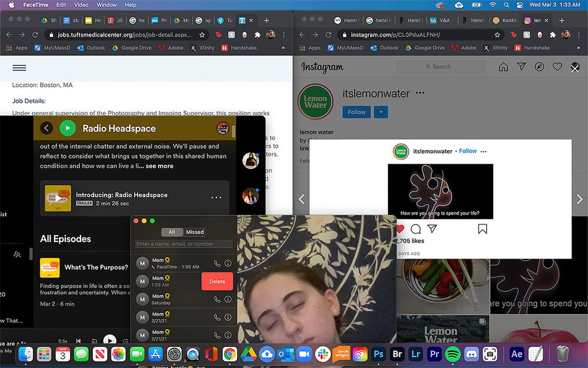Open a new tab in the Instagram window
Screen dimensions: 588x368
[x=562, y=20]
